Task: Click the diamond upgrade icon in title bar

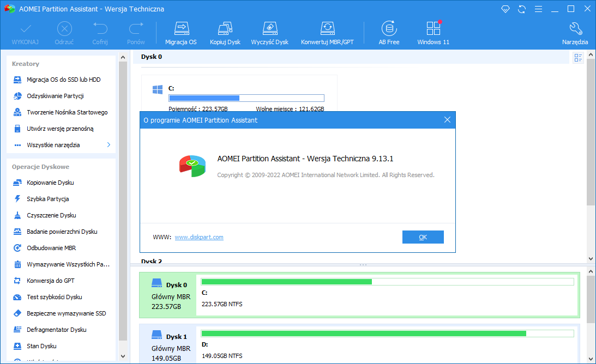Action: click(x=505, y=9)
